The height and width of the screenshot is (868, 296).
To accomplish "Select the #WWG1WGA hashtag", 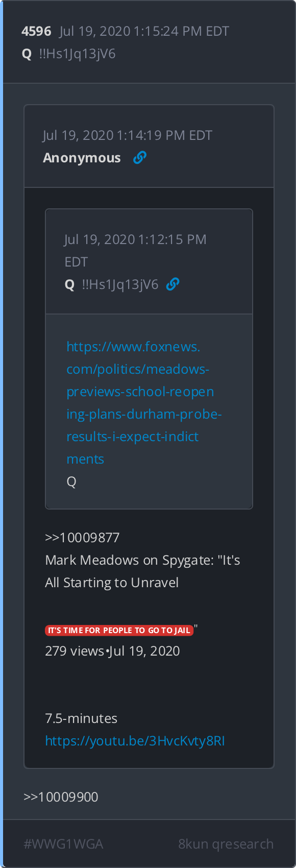I will (x=63, y=844).
